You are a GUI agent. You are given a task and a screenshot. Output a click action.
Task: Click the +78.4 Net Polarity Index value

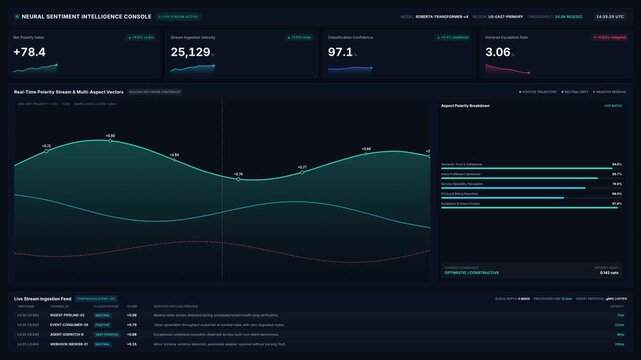tap(29, 52)
